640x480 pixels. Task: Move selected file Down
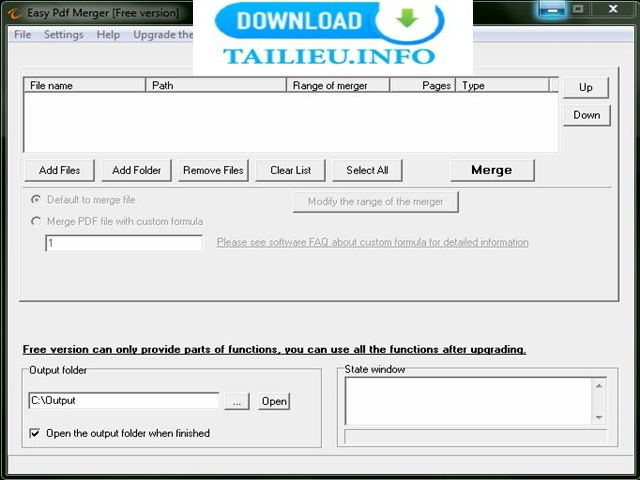tap(587, 115)
